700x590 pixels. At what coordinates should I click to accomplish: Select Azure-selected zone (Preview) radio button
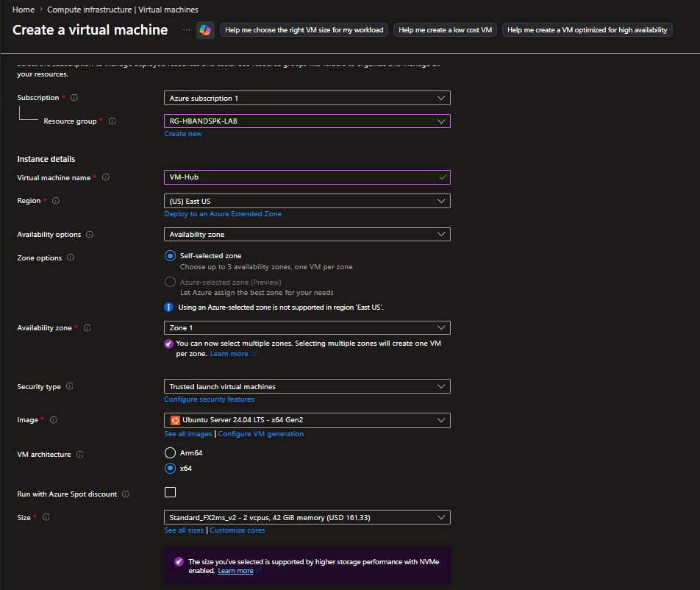pyautogui.click(x=170, y=282)
